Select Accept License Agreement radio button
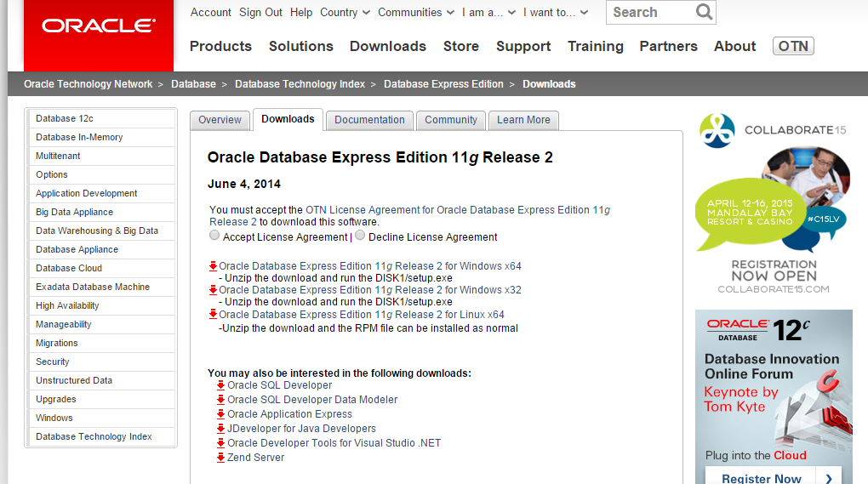868x484 pixels. click(x=214, y=236)
